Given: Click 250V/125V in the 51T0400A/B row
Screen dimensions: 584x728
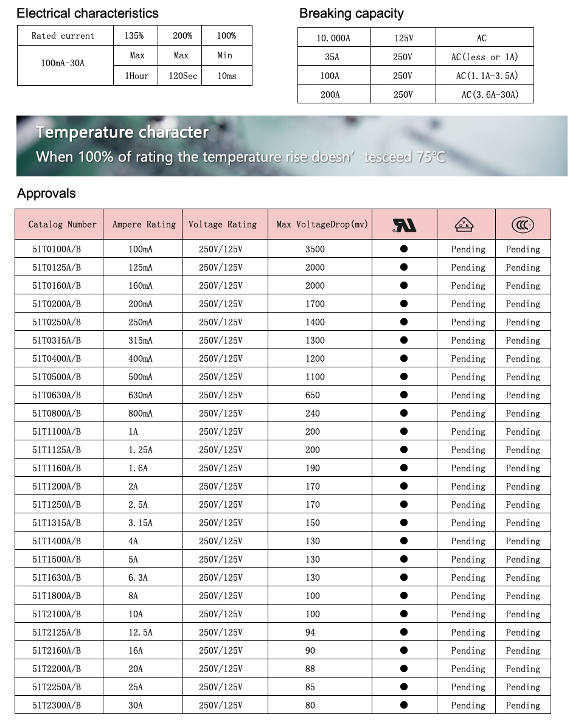Looking at the screenshot, I should (x=221, y=358).
